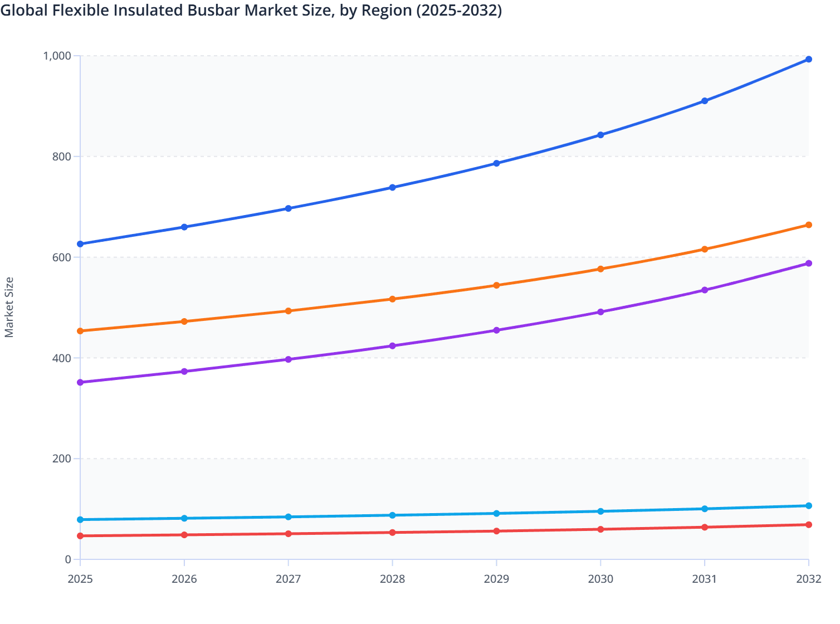Click the dark blue line's 2029 data point

click(x=496, y=163)
